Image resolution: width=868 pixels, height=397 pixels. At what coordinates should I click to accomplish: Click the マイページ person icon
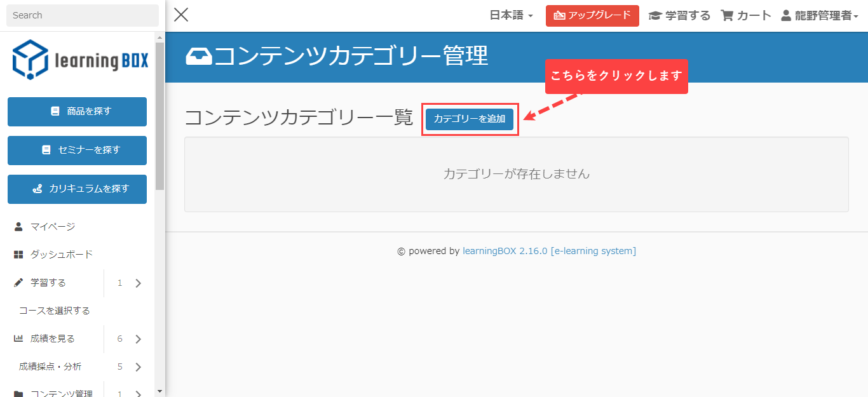[18, 227]
